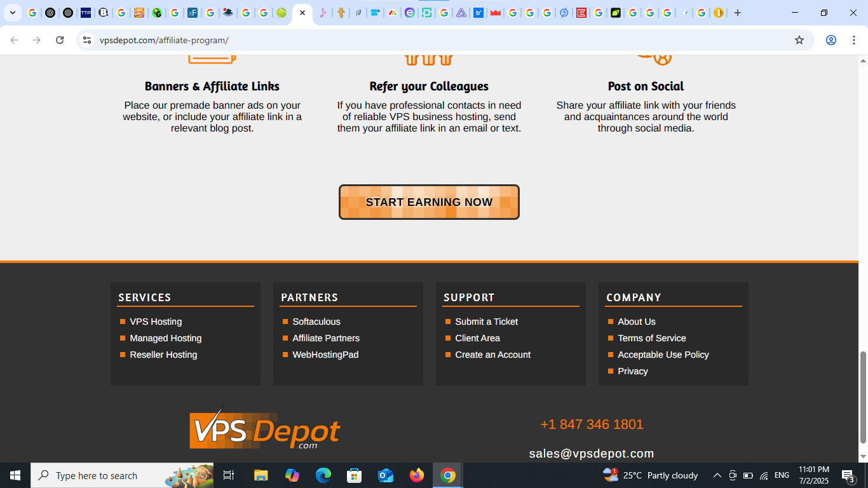
Task: Click the PARTNERS footer heading
Action: click(x=309, y=297)
